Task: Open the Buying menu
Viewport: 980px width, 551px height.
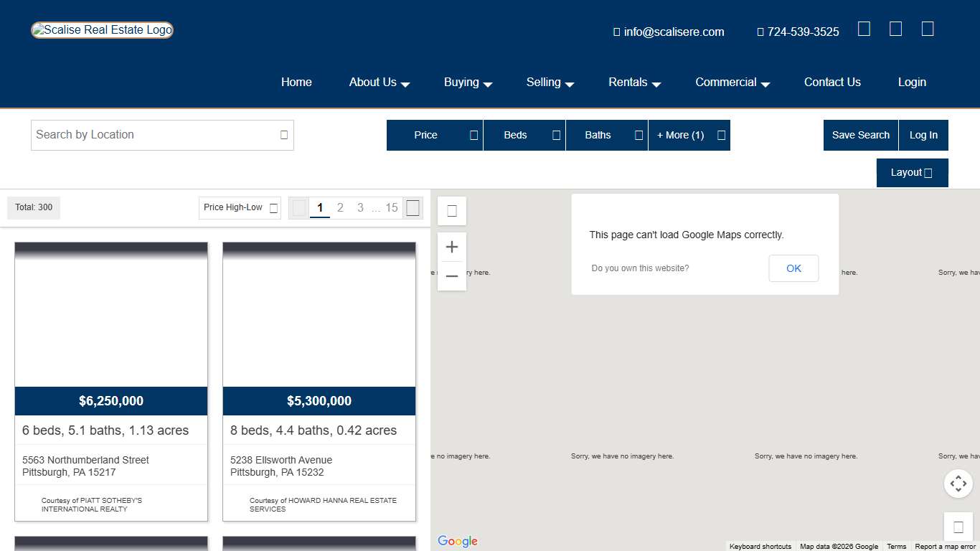Action: 468,83
